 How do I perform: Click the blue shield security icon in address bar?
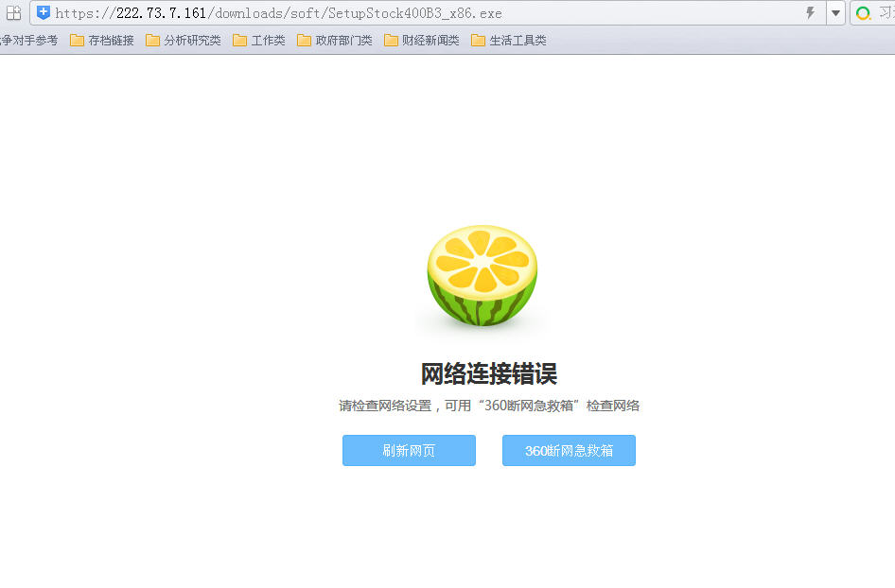tap(44, 12)
